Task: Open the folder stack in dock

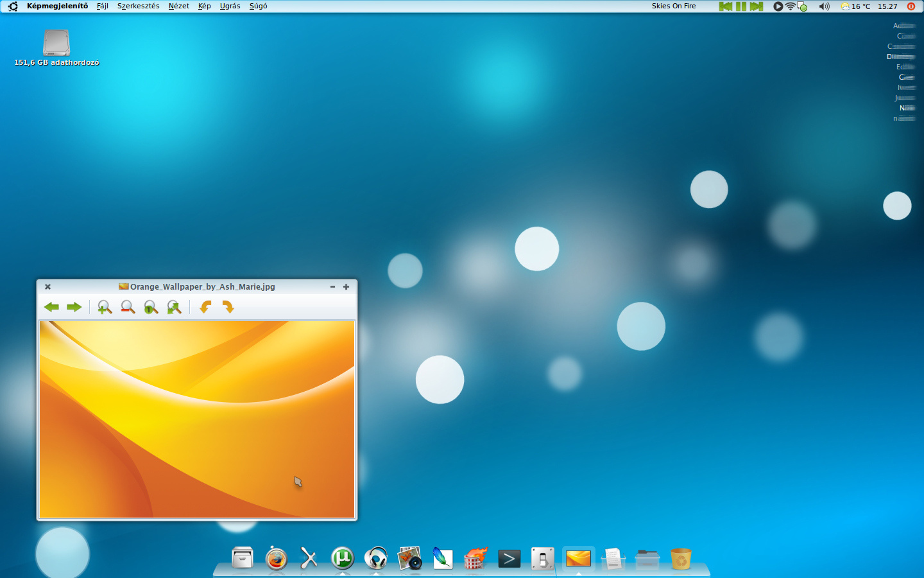Action: click(x=647, y=559)
